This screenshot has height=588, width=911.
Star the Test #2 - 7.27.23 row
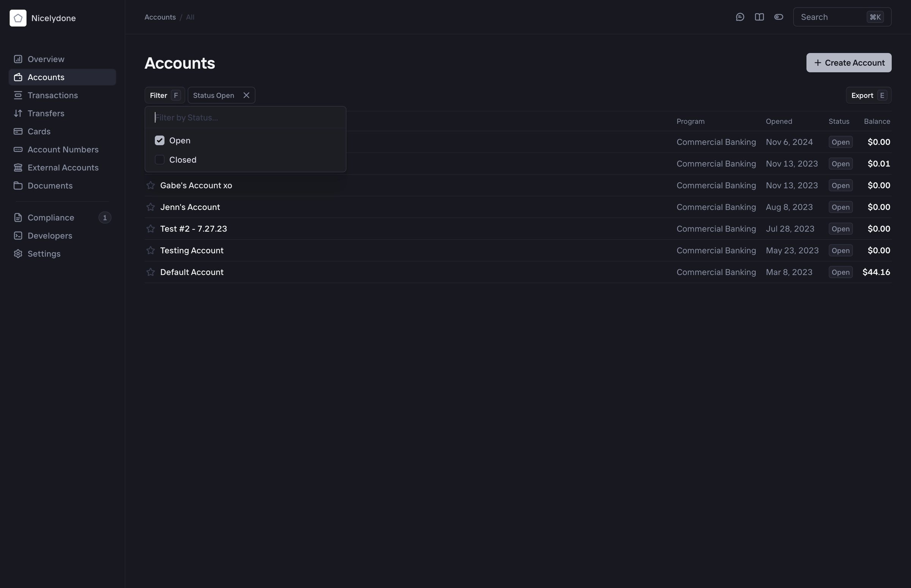pyautogui.click(x=150, y=229)
